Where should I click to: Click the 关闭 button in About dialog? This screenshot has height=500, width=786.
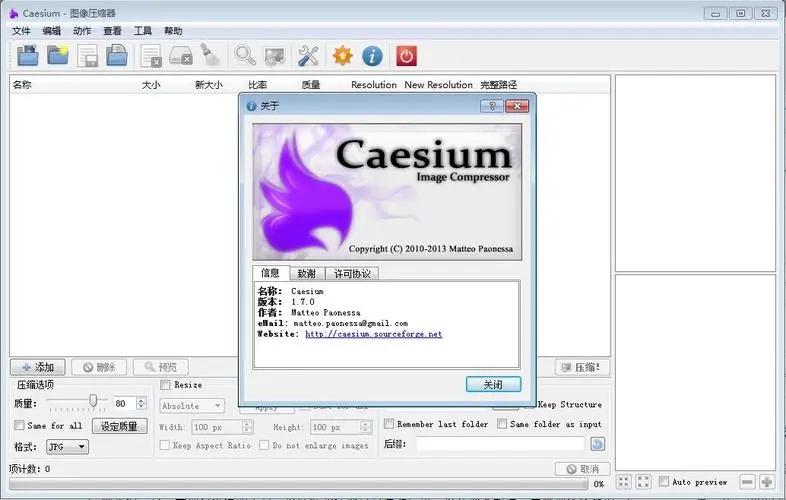tap(493, 384)
